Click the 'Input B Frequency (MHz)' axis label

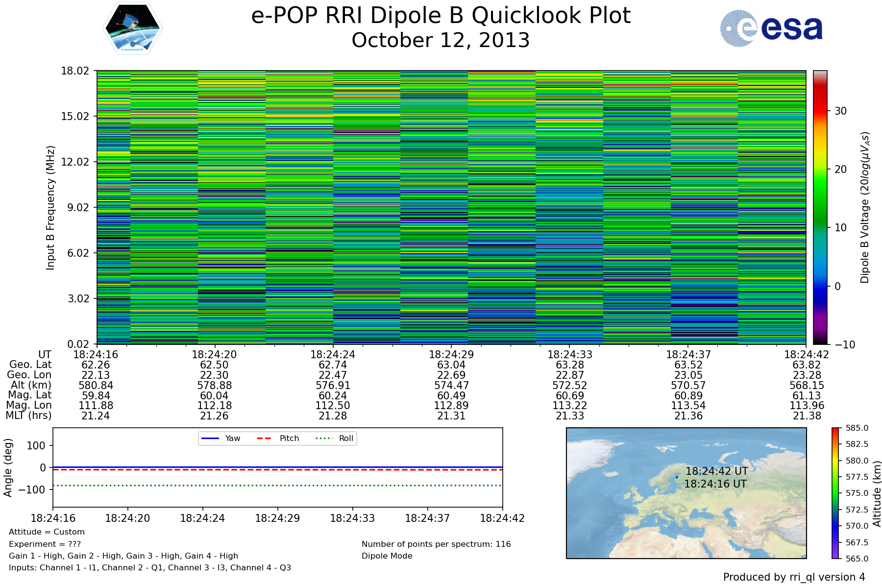coord(50,207)
